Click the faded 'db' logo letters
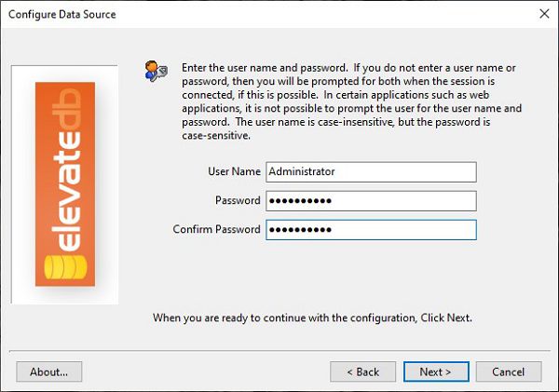Screen dimensions: 559x392 click(x=66, y=110)
